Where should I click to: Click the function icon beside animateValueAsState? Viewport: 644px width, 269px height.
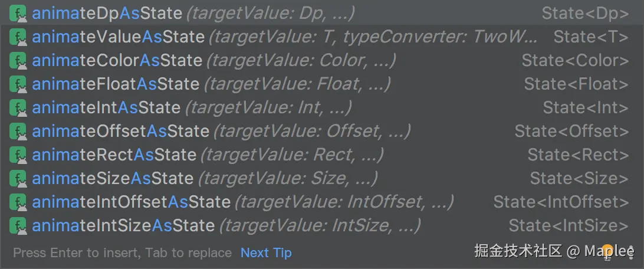tap(18, 37)
